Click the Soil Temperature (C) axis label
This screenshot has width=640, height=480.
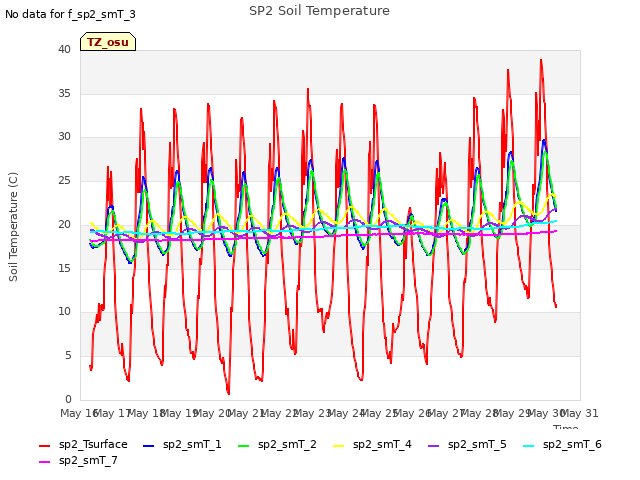tap(13, 227)
